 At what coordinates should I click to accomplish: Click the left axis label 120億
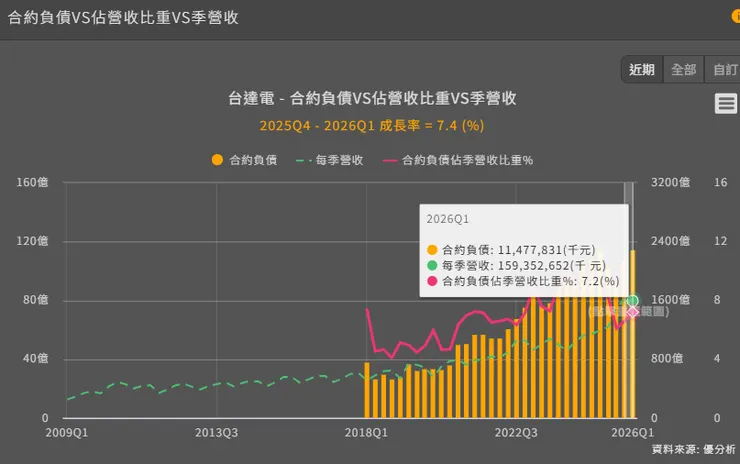click(32, 241)
